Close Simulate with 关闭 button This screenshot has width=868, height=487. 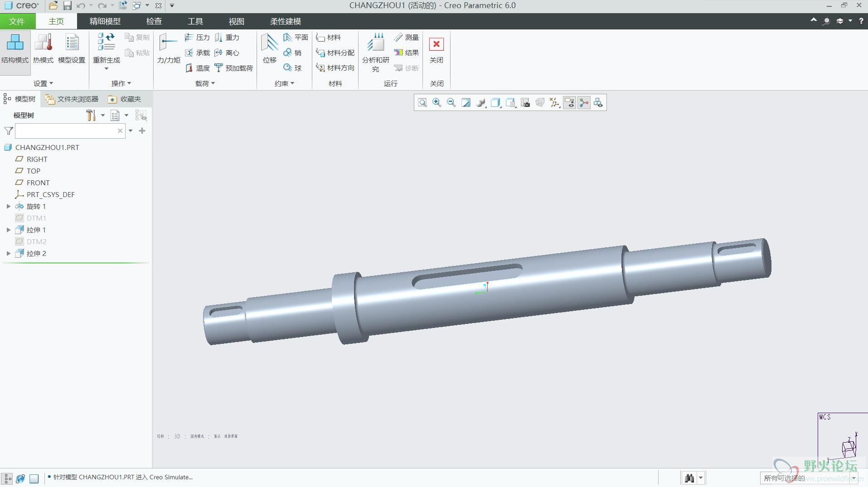coord(436,50)
